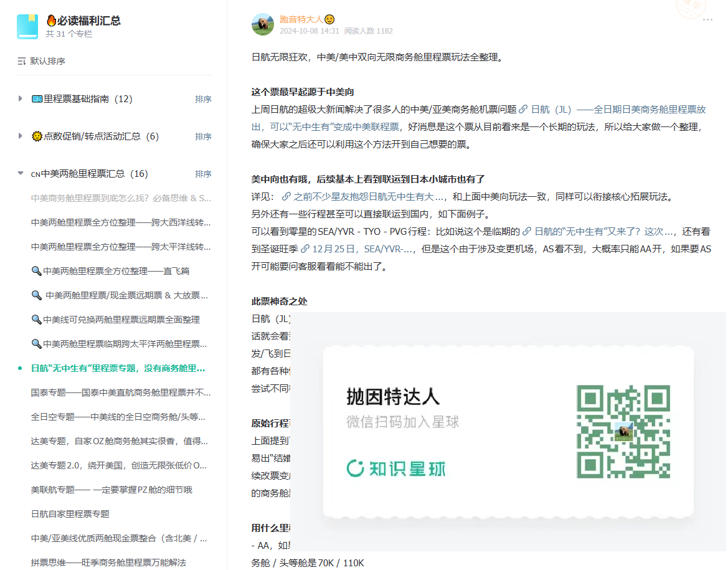Click the 抛因特达人 QR code image
This screenshot has width=728, height=570.
coord(625,430)
